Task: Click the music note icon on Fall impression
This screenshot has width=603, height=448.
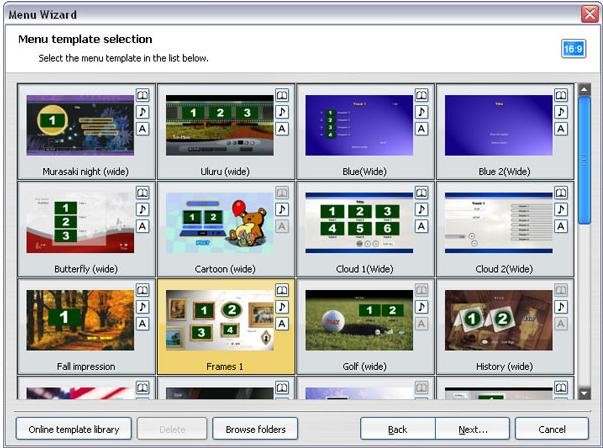Action: pos(142,307)
